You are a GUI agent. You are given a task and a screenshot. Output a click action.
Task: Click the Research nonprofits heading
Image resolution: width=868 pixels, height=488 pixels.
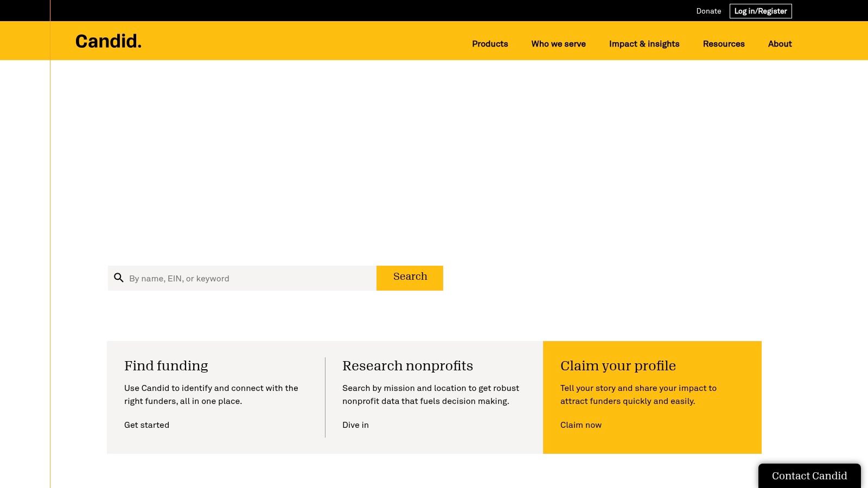[407, 366]
